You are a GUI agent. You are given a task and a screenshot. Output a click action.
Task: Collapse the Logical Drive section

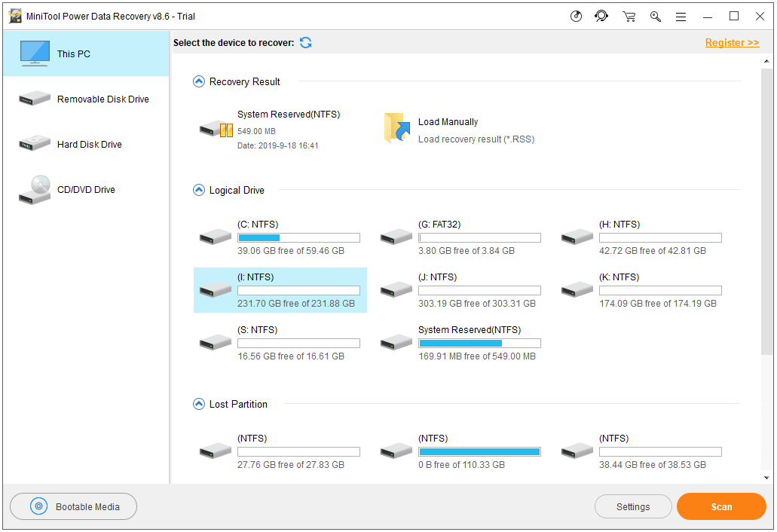tap(198, 191)
